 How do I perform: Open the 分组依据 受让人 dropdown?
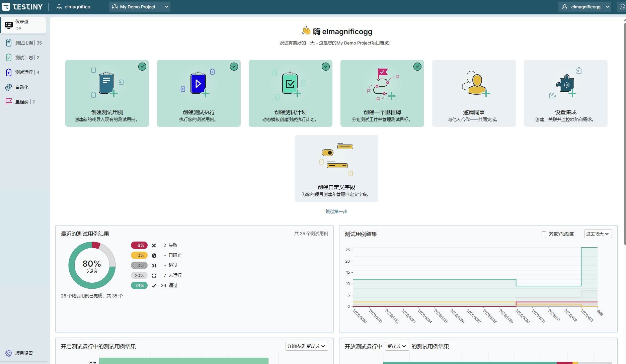307,346
